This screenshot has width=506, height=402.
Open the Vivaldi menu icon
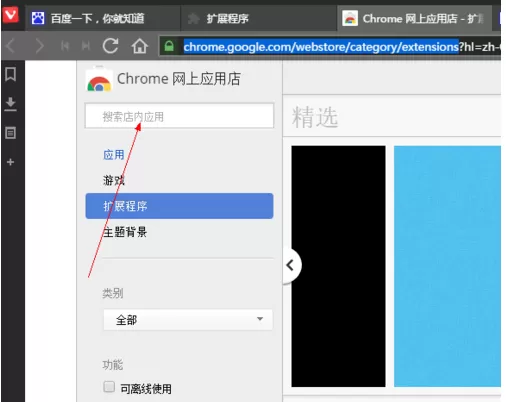click(x=10, y=15)
